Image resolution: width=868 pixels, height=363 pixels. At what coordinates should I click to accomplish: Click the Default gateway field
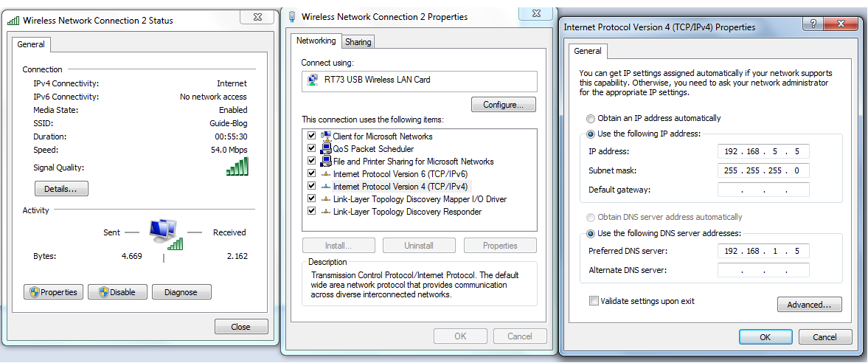763,190
